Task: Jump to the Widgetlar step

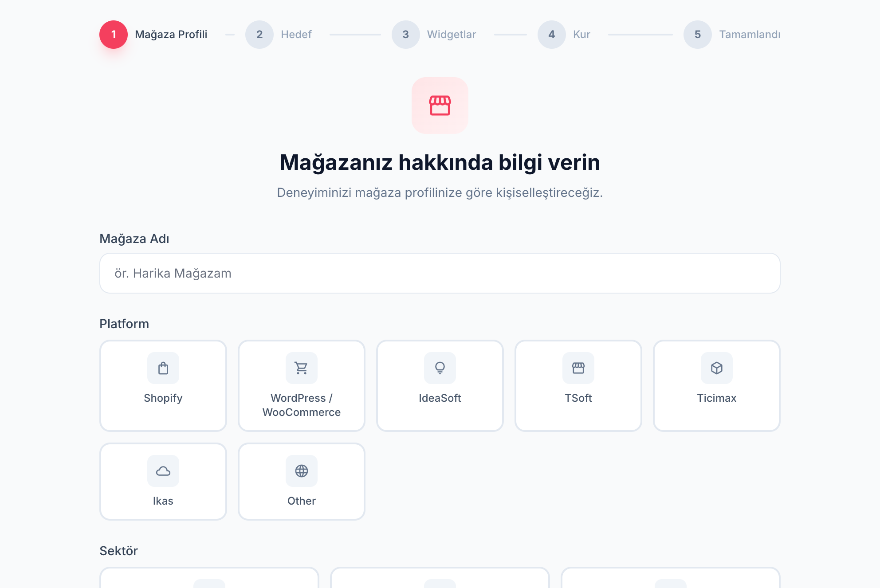Action: (405, 34)
